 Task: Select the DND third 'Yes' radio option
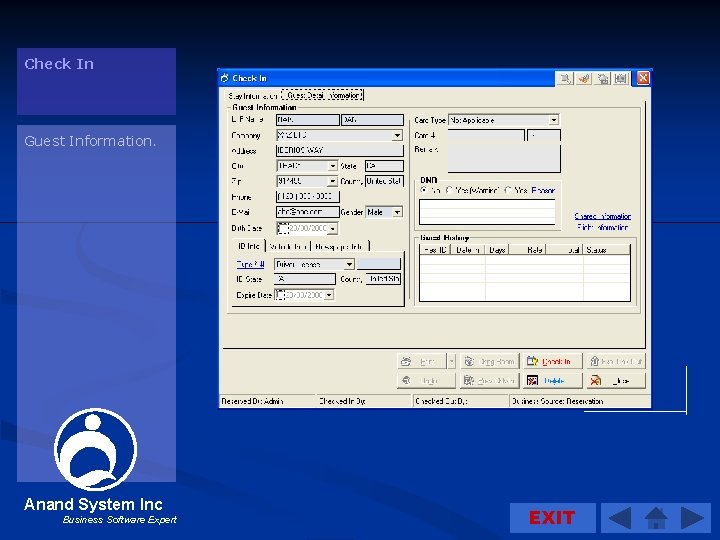[x=509, y=190]
